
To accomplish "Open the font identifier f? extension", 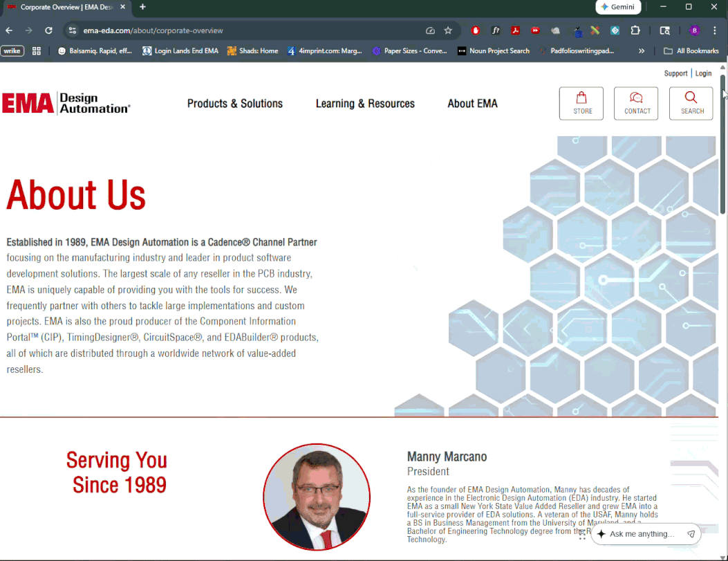I will pos(496,30).
